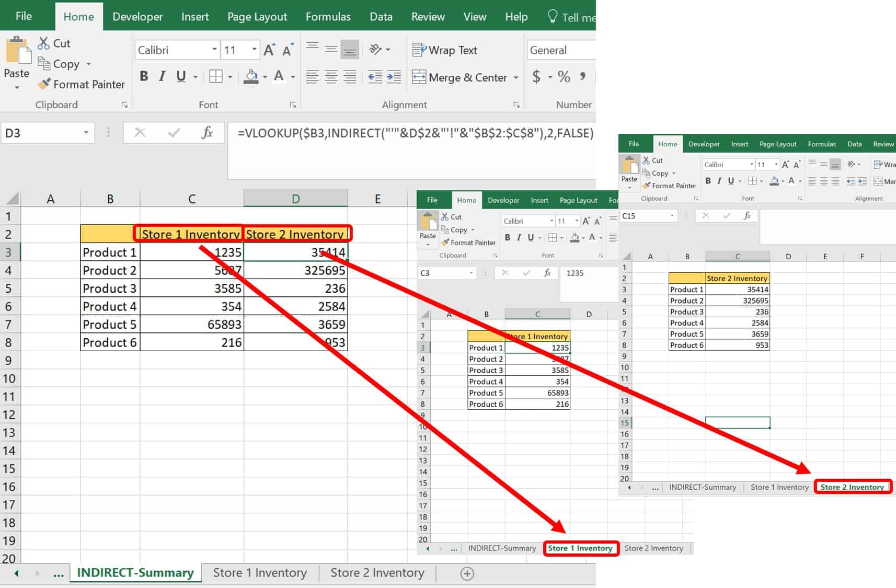Open Review tab in main window

coord(428,17)
